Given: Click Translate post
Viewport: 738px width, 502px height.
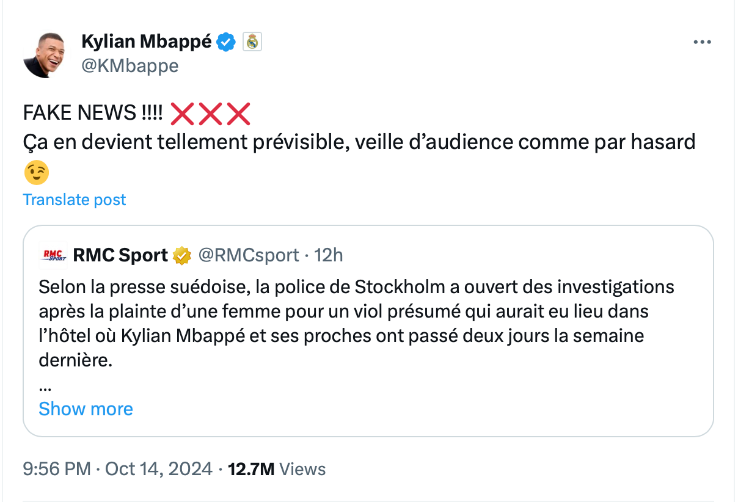Looking at the screenshot, I should pos(75,199).
